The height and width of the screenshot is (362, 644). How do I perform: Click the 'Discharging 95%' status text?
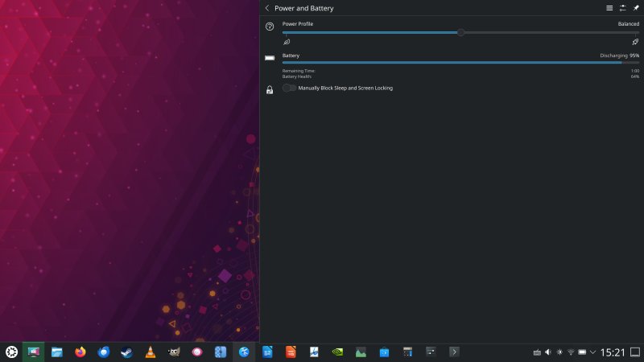(619, 56)
